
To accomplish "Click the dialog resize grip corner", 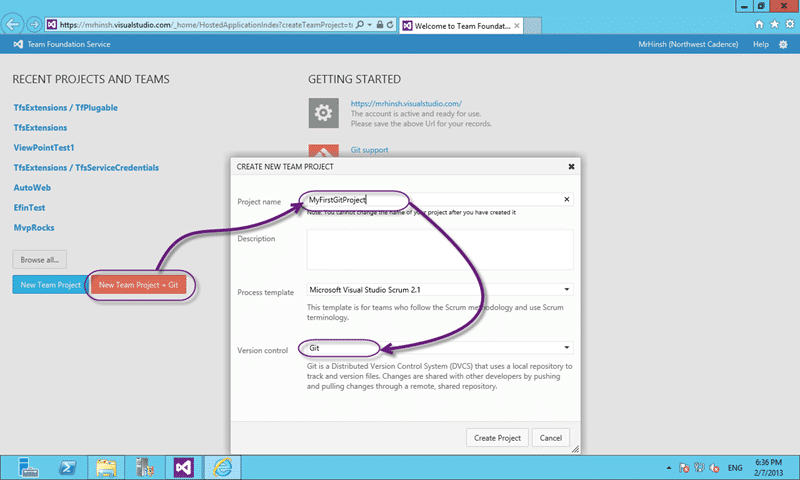I will [x=576, y=449].
